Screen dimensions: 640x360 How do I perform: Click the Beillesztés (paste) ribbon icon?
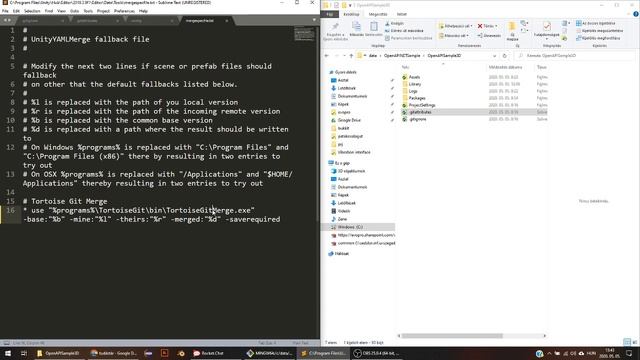click(x=374, y=28)
